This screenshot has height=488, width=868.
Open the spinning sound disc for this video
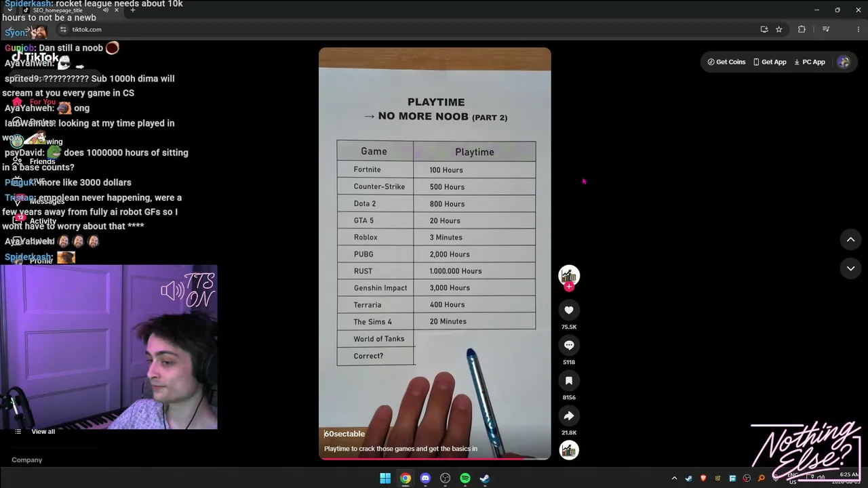pos(569,449)
